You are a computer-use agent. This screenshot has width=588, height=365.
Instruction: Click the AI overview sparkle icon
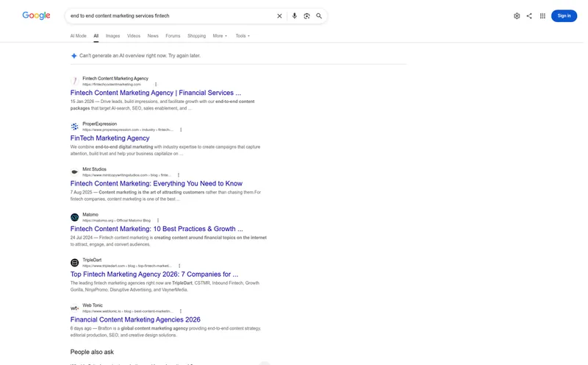pyautogui.click(x=74, y=56)
